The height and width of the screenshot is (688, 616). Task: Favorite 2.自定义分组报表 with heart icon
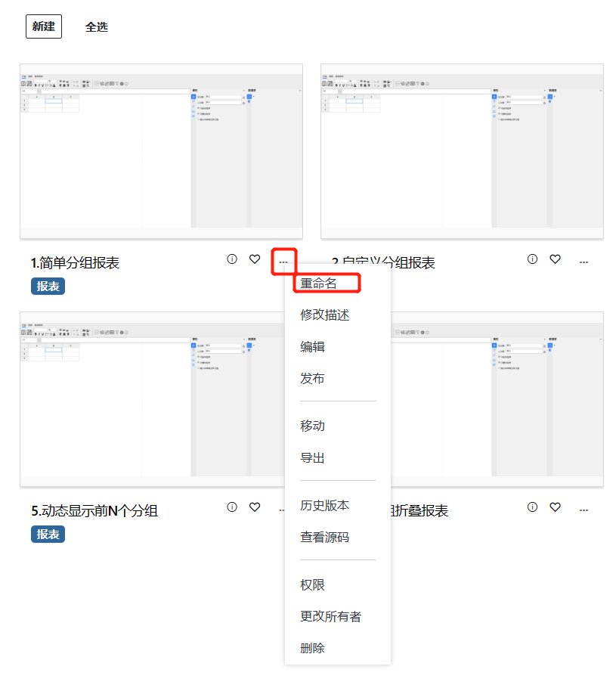[x=555, y=259]
